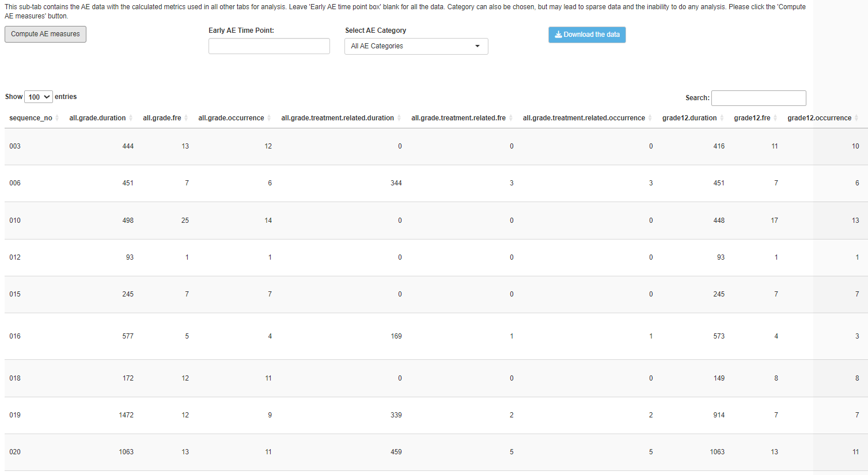
Task: Open the Show entries count dropdown
Action: (39, 97)
